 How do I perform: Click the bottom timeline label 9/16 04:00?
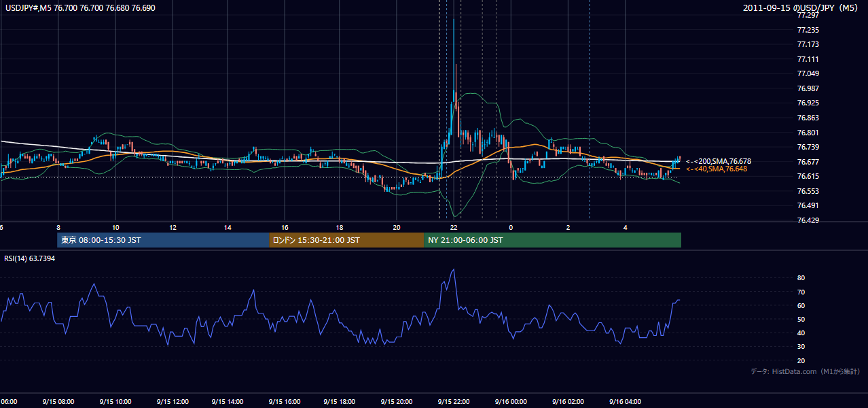click(623, 402)
